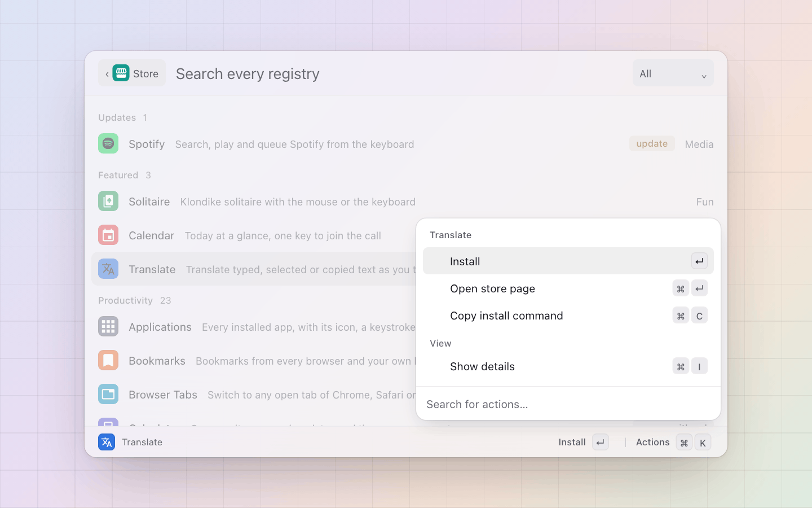Choose Open store page action
Image resolution: width=812 pixels, height=508 pixels.
[x=568, y=288]
